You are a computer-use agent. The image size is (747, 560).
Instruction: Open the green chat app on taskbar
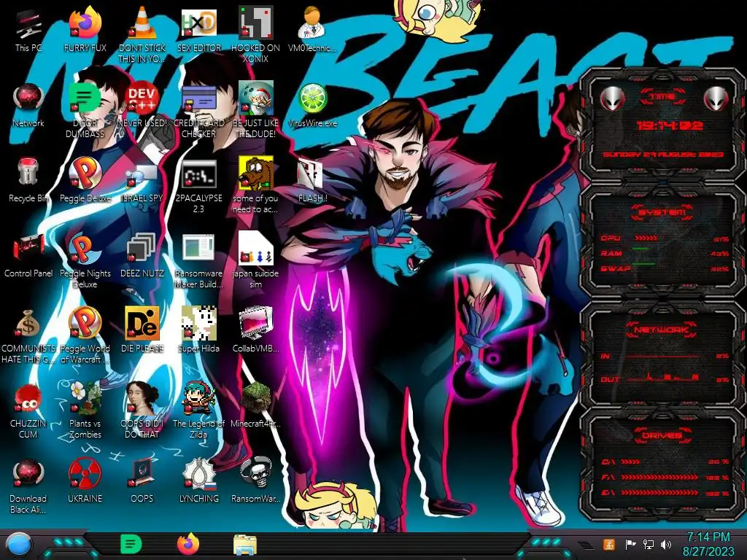[x=131, y=544]
